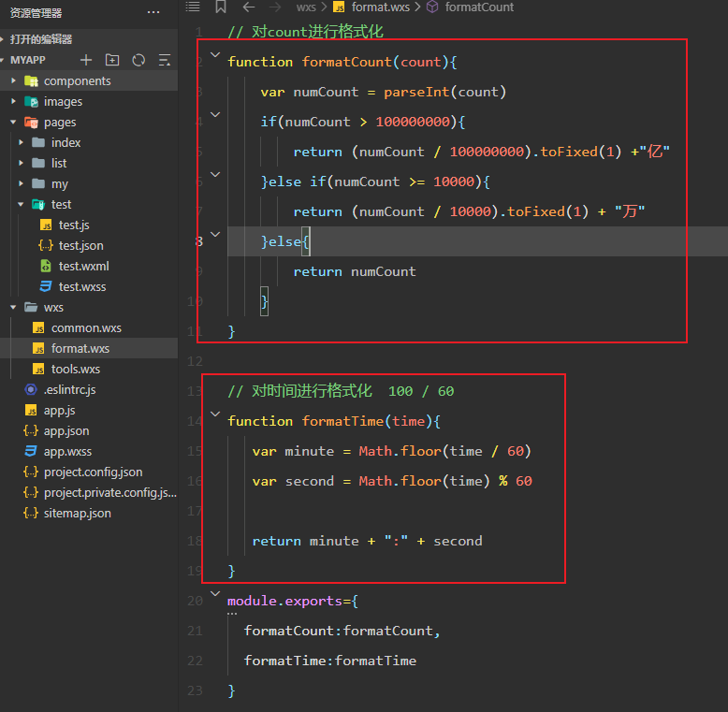
Task: Collapse the MYAPP project section
Action: tap(3, 60)
